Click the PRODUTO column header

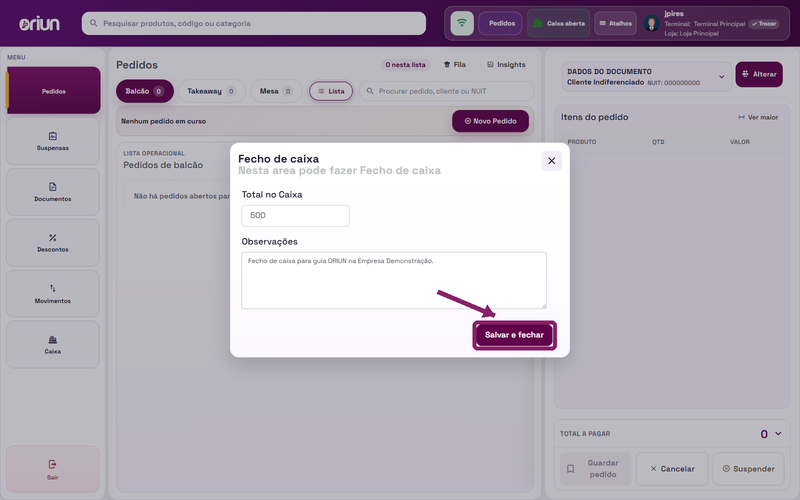point(582,142)
